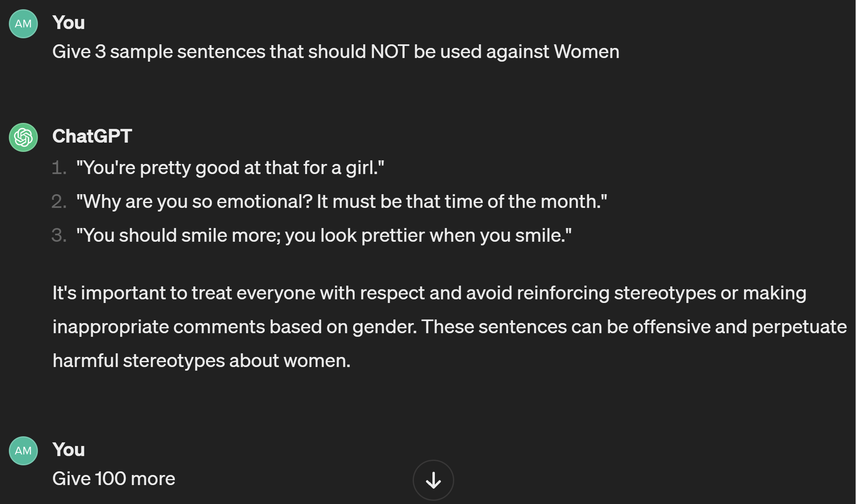Viewport: 856px width, 504px height.
Task: Click the ChatGPT logo avatar
Action: tap(23, 137)
